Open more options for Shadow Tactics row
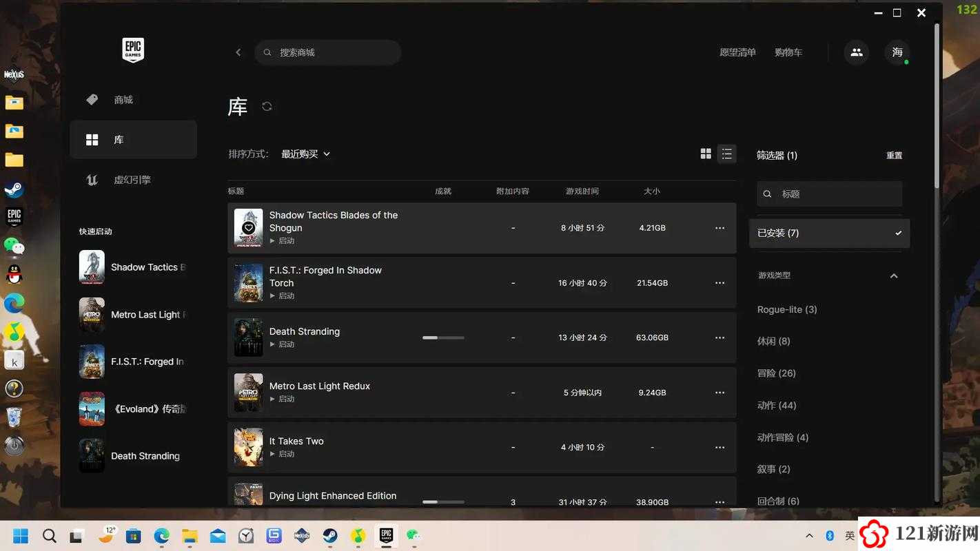Viewport: 980px width, 551px height. click(x=719, y=228)
